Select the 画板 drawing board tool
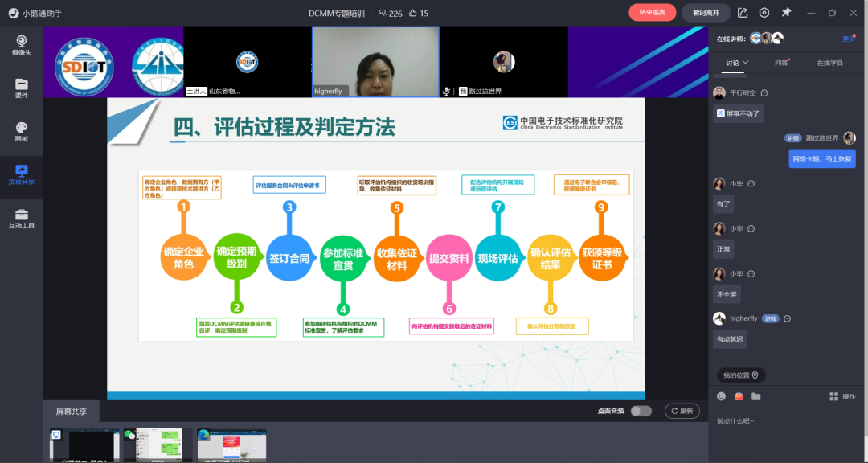Screen dimensions: 868x463 [21, 131]
